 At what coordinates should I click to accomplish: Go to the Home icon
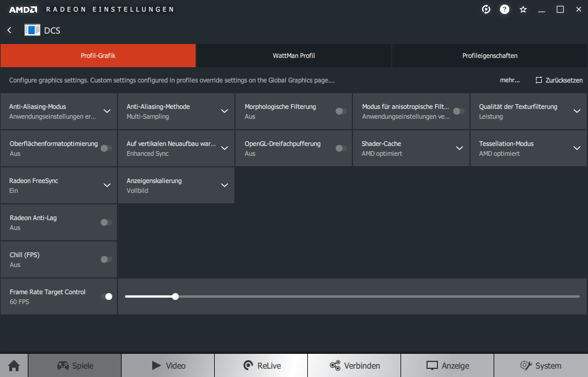pos(14,365)
